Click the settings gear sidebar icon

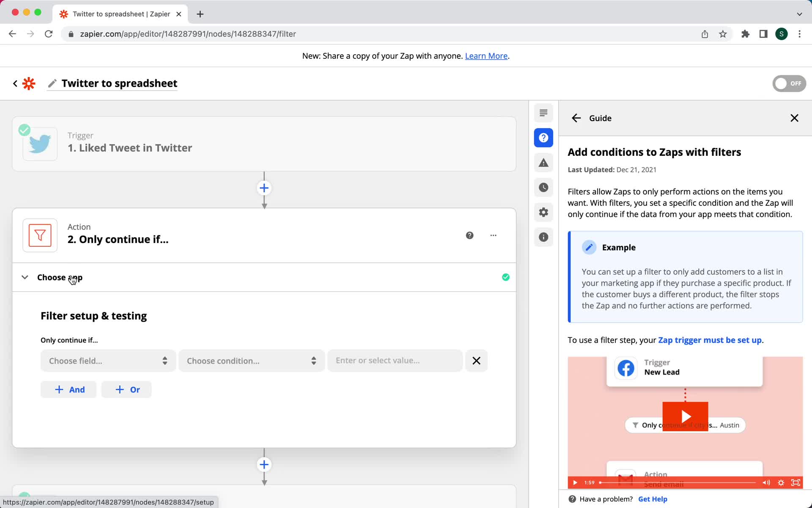[543, 212]
